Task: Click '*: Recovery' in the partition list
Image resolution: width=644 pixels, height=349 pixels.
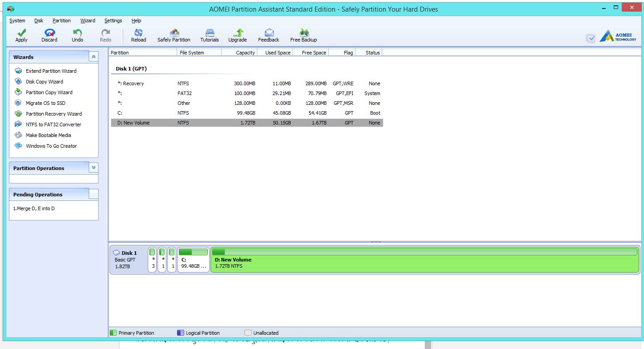Action: click(x=131, y=83)
